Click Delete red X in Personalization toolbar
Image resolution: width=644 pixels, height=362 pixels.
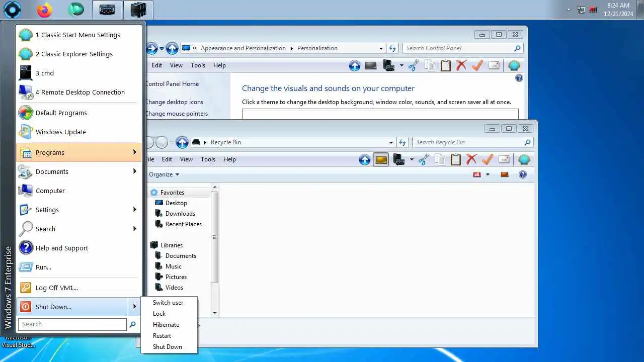coord(461,65)
